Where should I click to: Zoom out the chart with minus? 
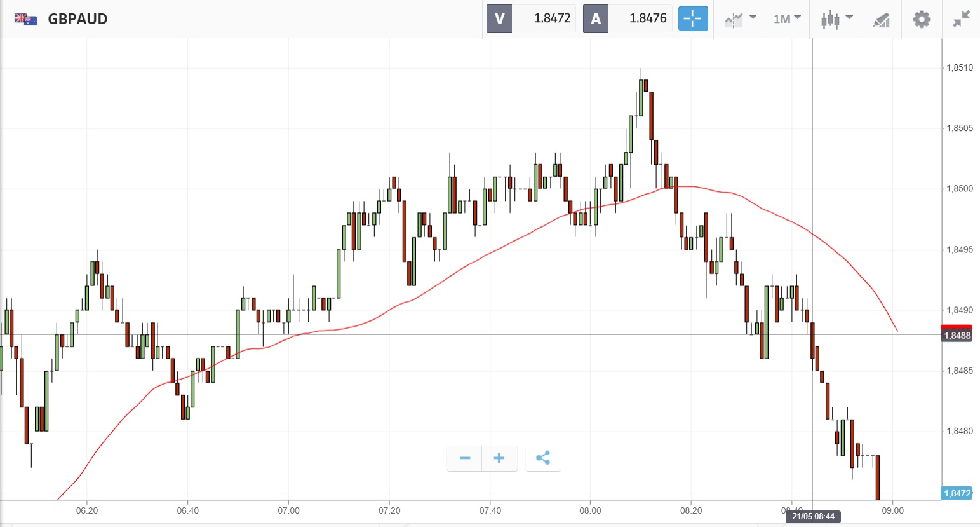(x=465, y=458)
